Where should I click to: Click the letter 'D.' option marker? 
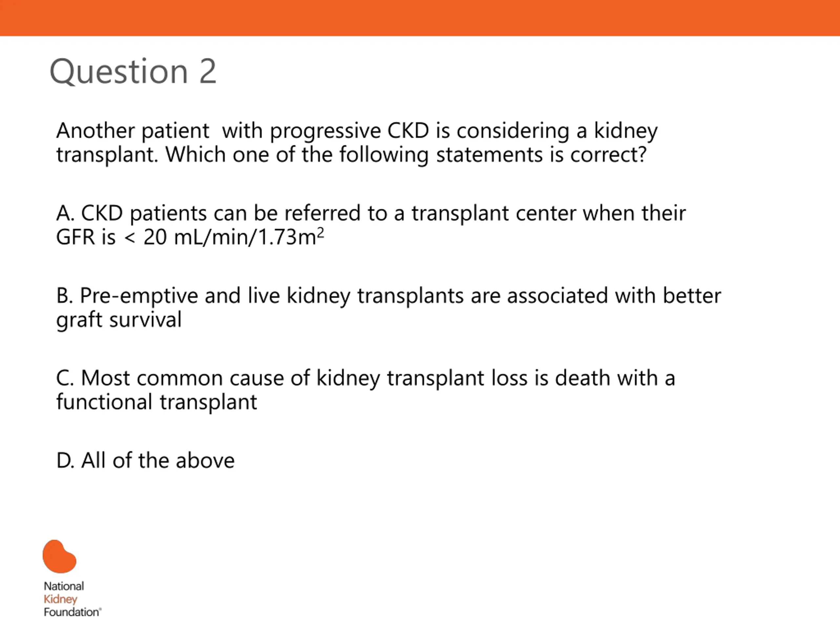[65, 461]
